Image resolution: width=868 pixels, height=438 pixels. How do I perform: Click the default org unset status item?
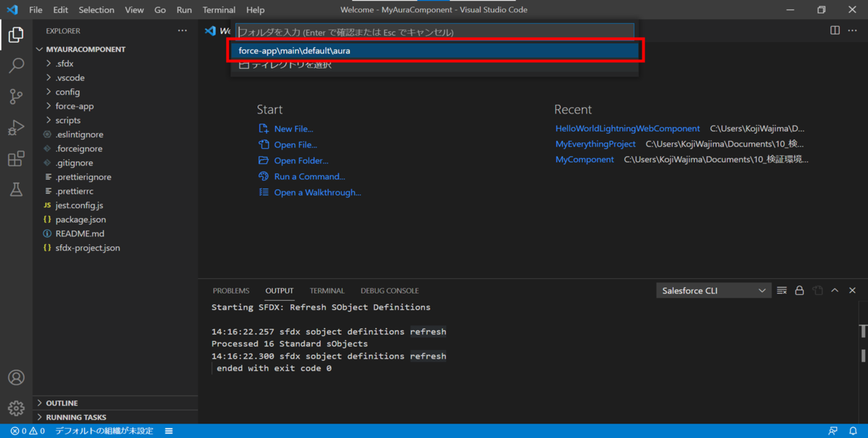(104, 431)
